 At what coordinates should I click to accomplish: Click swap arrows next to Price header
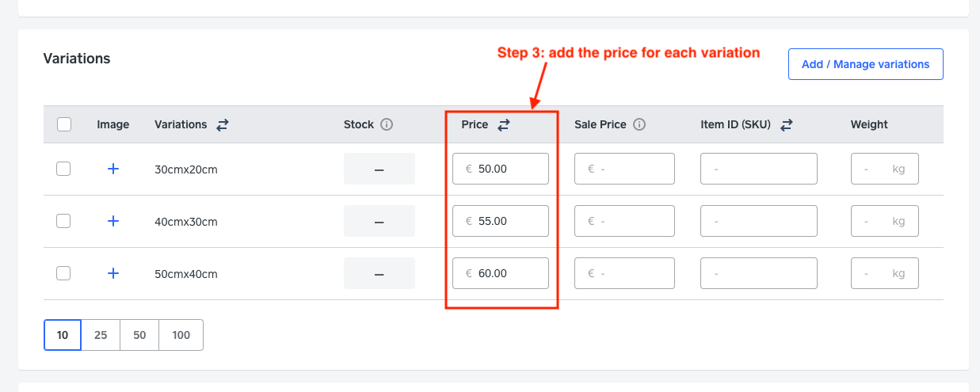pos(504,124)
